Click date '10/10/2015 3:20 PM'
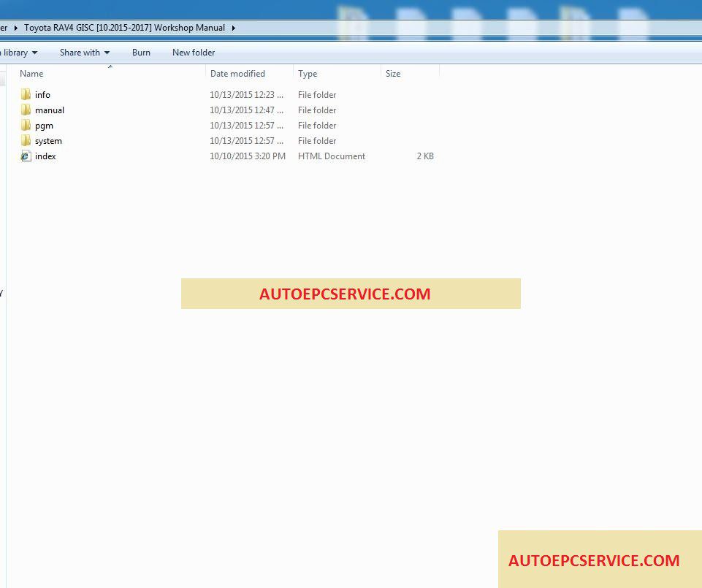 [248, 156]
